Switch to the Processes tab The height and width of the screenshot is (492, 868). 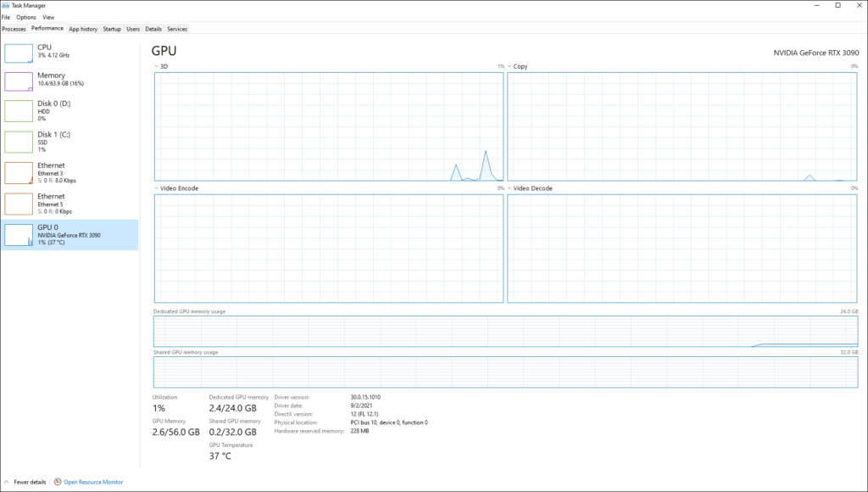click(14, 28)
